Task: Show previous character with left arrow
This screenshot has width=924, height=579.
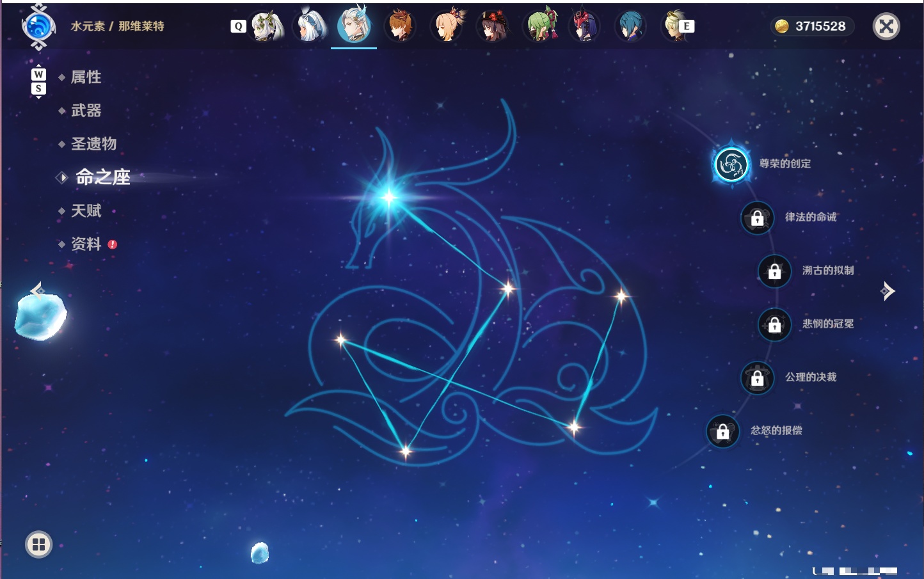Action: tap(36, 290)
